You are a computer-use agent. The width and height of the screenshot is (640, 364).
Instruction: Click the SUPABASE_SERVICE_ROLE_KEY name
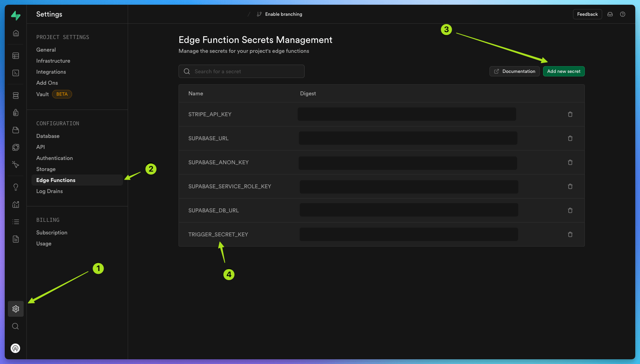pyautogui.click(x=230, y=186)
